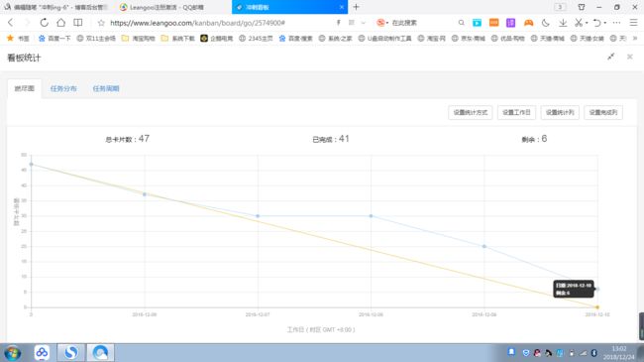Expand the address bar dropdown chevron
644x362 pixels.
coord(363,23)
